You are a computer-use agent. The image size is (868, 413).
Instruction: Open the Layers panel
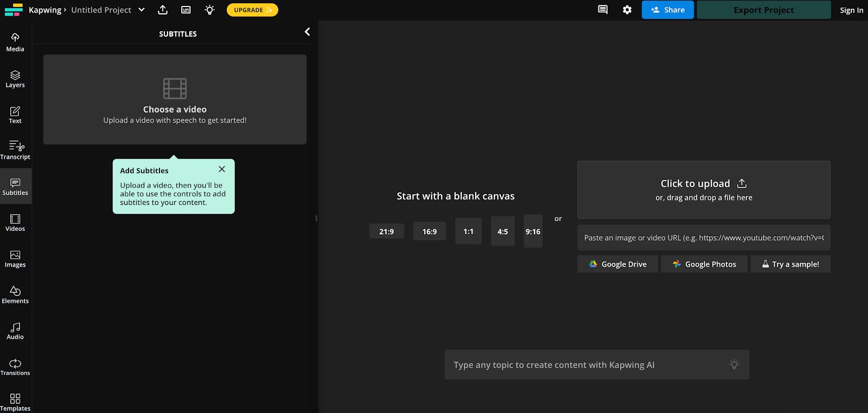coord(15,78)
